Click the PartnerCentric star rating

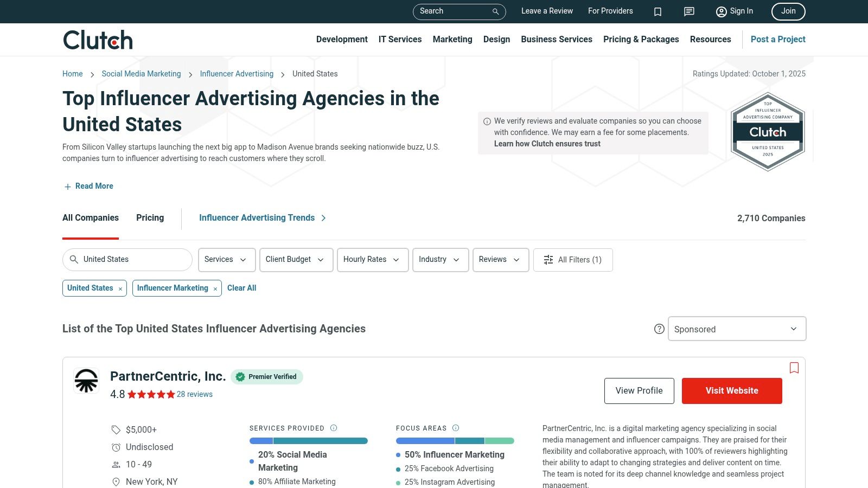[151, 394]
